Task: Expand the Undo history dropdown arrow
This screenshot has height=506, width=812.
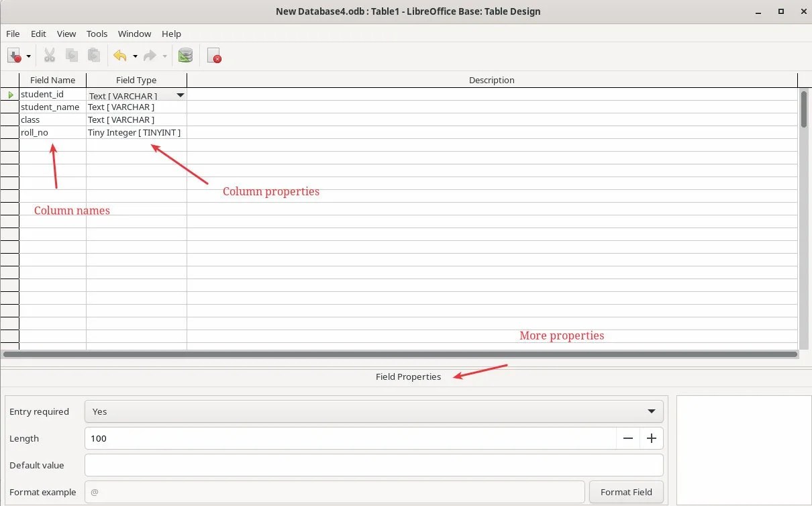Action: pyautogui.click(x=134, y=58)
